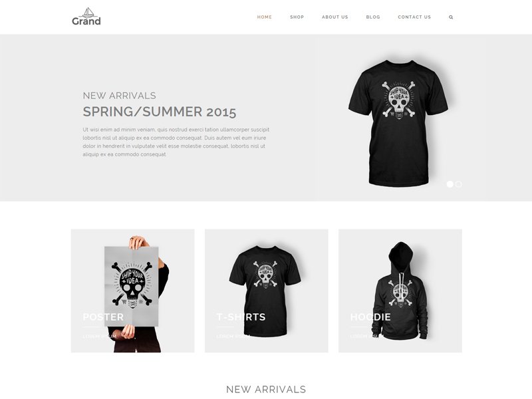Click the search magnifier icon in header
Screen dimensions: 532x399
coord(451,17)
